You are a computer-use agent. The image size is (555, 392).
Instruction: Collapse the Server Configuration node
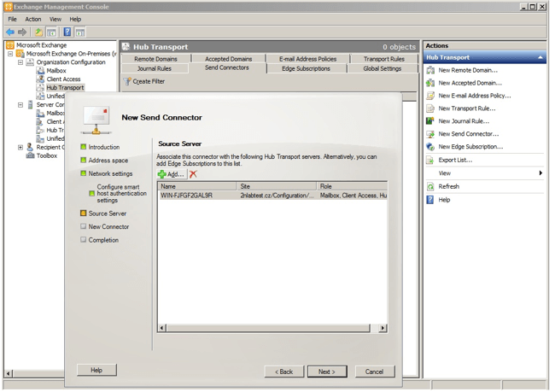pos(20,105)
